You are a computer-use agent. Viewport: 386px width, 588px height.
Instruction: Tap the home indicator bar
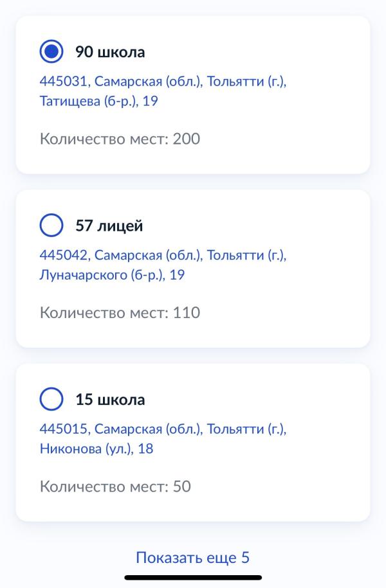[193, 578]
